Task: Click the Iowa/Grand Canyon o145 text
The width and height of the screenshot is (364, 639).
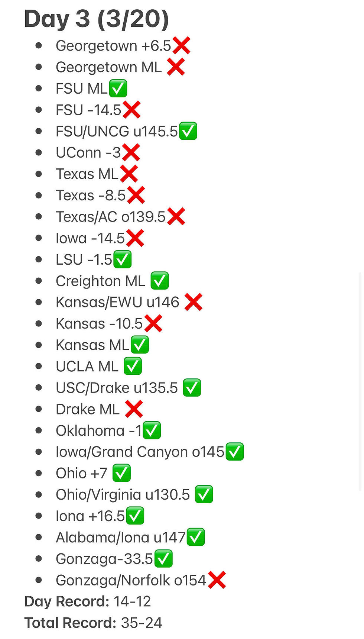Action: 140,452
